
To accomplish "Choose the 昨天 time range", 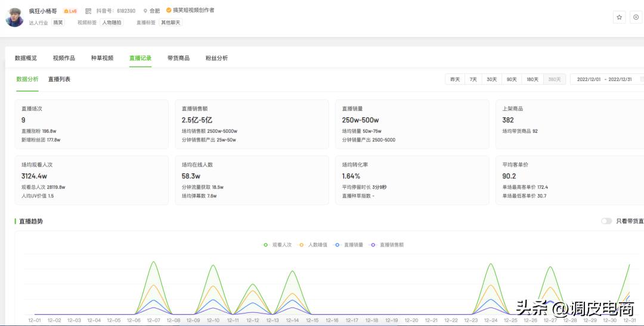I will coord(455,79).
